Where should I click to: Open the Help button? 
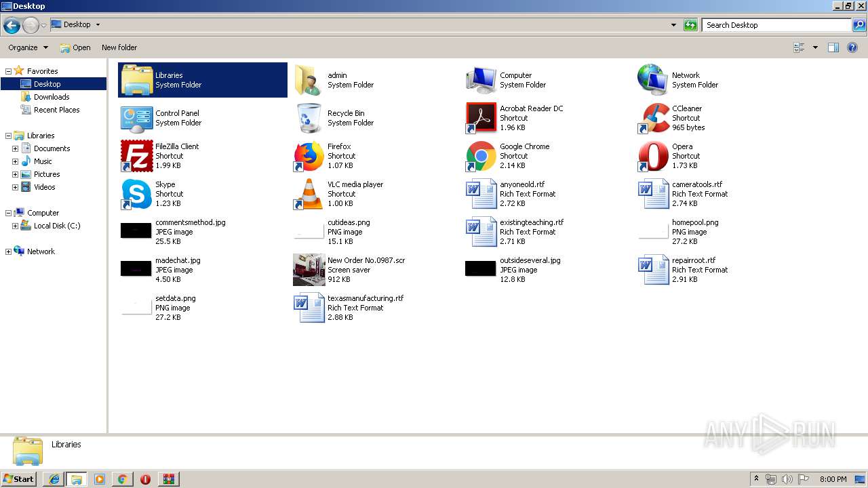point(852,47)
